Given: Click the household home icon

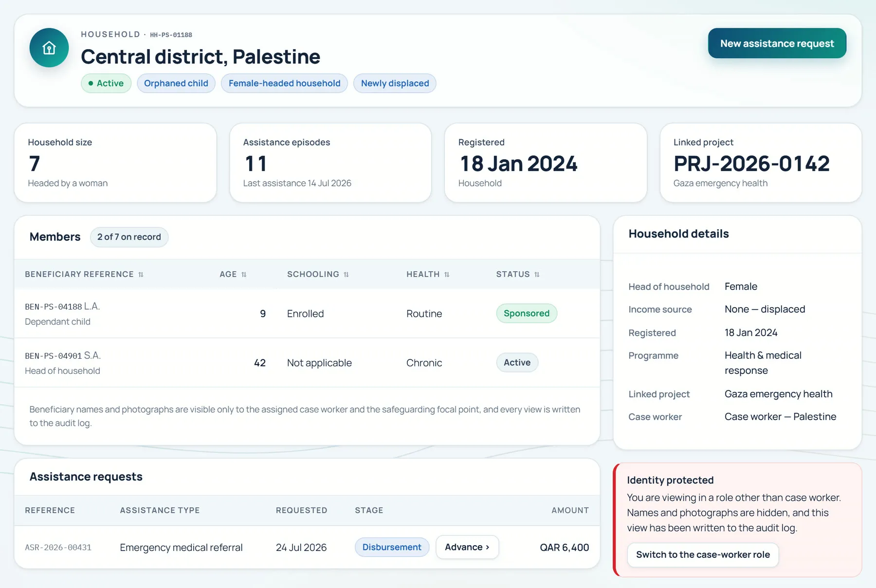Looking at the screenshot, I should 49,48.
